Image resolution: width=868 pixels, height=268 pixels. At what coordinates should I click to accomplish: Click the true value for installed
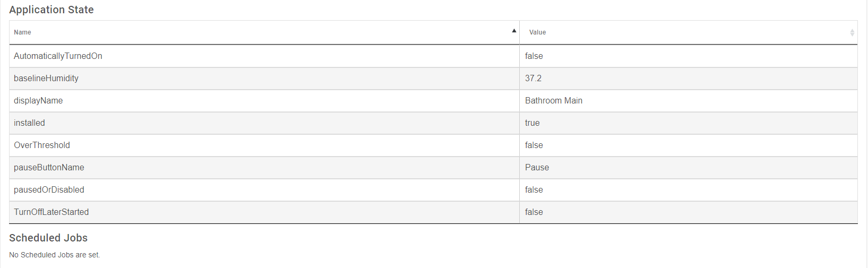tap(532, 123)
